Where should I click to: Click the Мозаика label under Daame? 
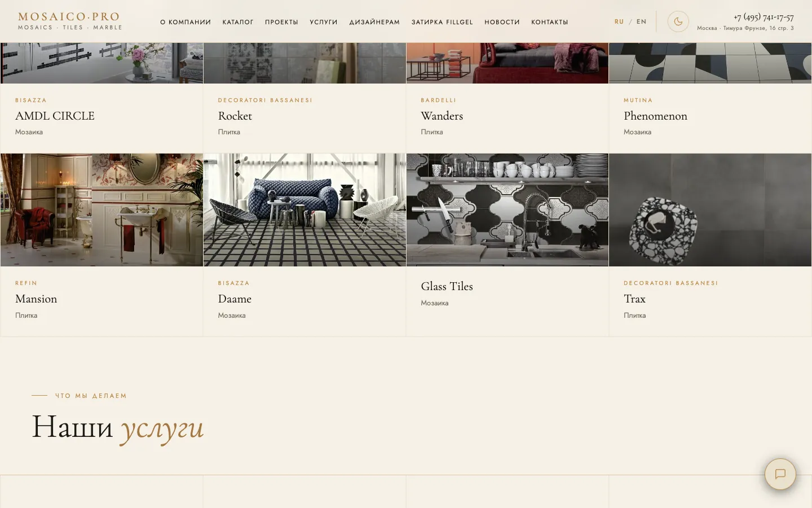[x=232, y=316]
